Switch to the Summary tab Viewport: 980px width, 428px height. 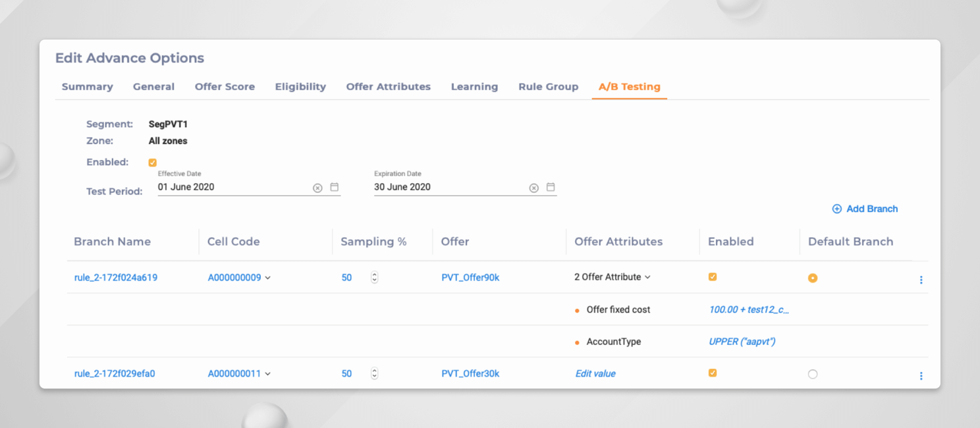tap(88, 87)
